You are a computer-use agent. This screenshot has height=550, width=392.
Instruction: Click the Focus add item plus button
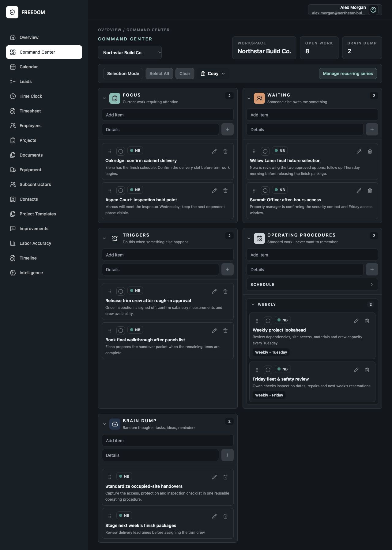coord(228,130)
